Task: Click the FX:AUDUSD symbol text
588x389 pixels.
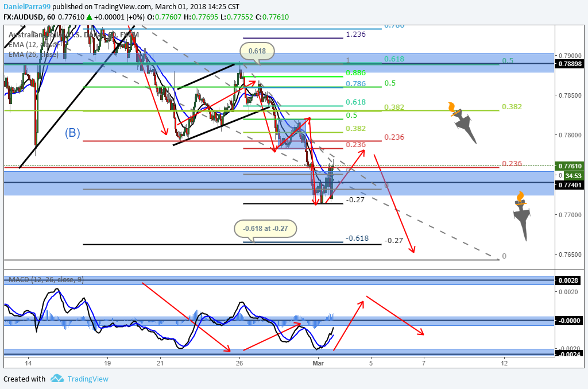Action: click(x=23, y=17)
